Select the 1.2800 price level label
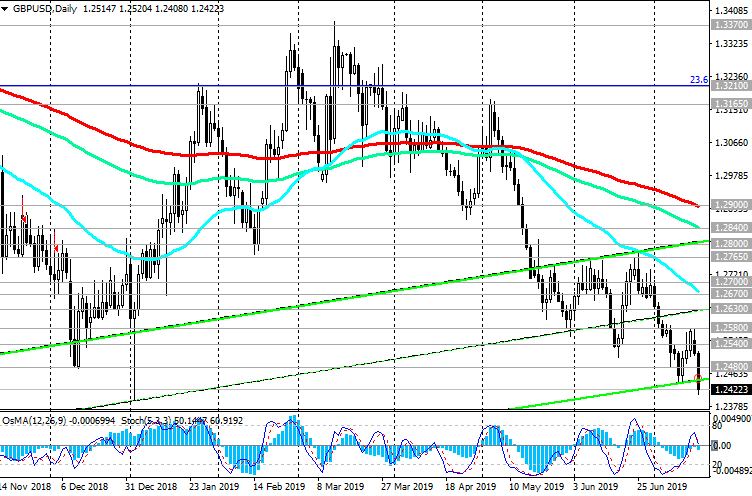The height and width of the screenshot is (496, 752). [730, 243]
